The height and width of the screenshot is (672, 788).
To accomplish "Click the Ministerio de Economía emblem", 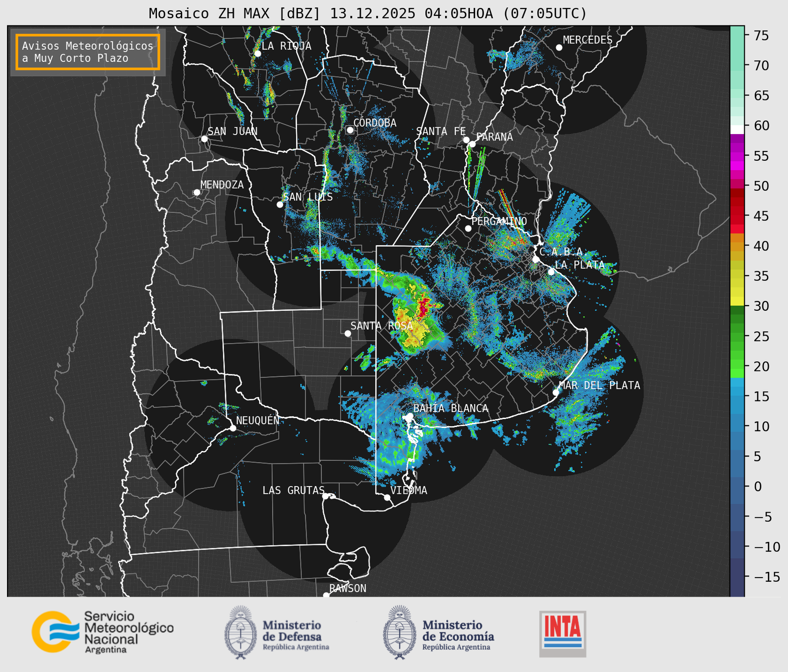I will coord(400,632).
